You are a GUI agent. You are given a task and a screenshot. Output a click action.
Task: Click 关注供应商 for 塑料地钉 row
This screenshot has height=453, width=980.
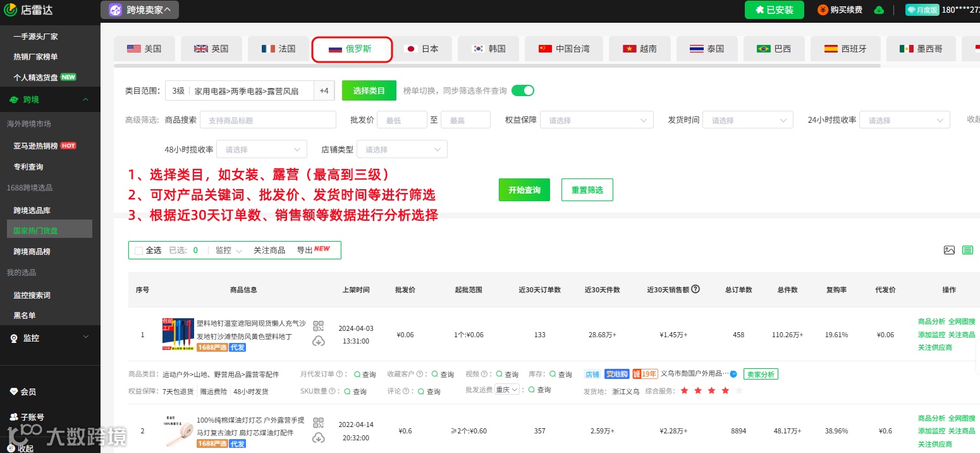click(935, 347)
